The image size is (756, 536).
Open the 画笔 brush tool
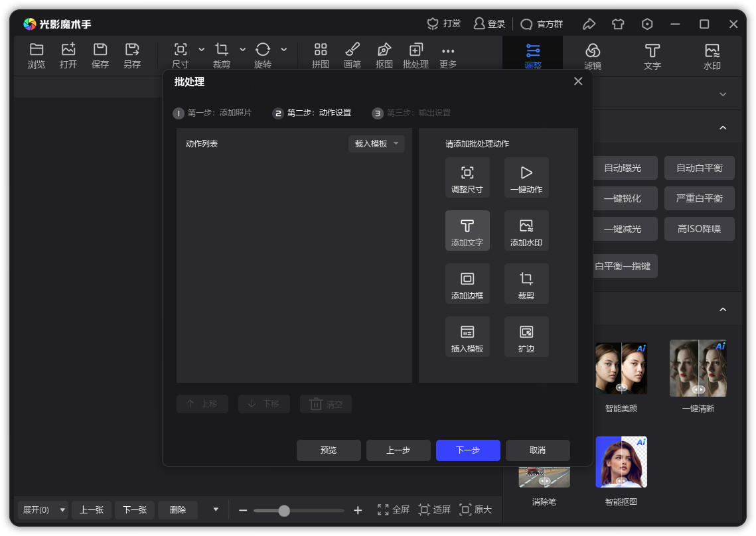click(352, 55)
